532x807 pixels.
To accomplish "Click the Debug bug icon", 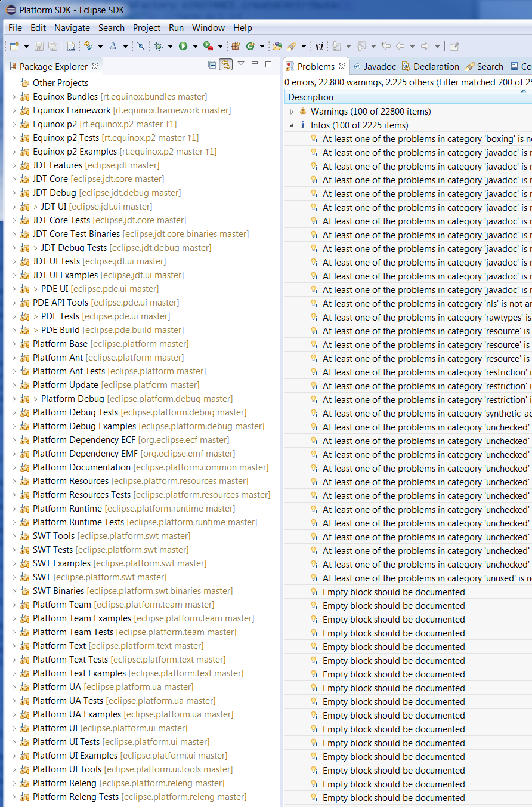I will (x=158, y=46).
